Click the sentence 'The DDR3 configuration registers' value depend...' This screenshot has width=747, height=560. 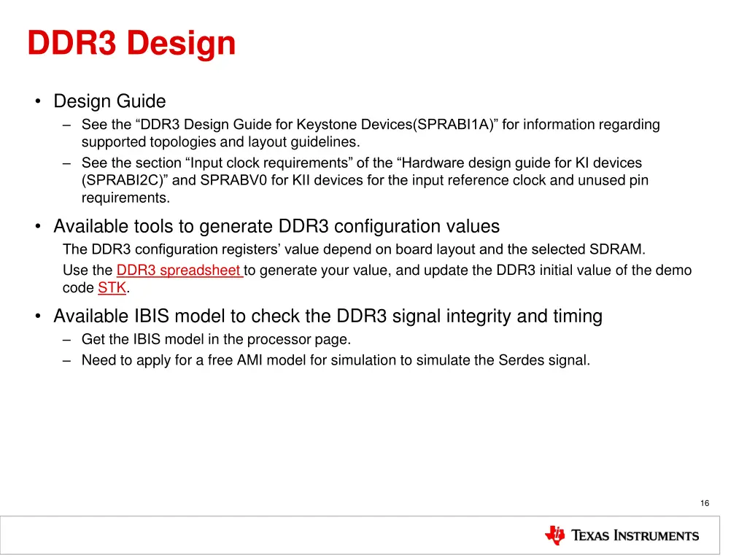pyautogui.click(x=354, y=249)
